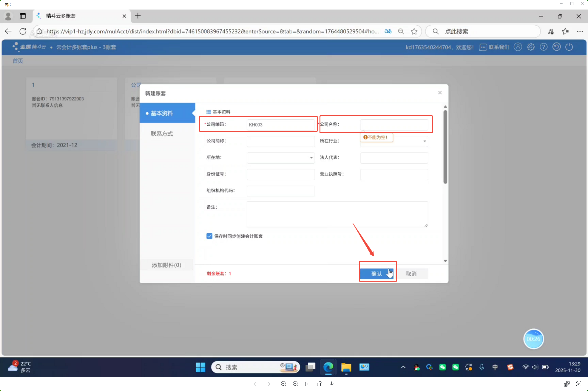The image size is (588, 391).
Task: Select the 基本资料 side tab
Action: tap(162, 113)
